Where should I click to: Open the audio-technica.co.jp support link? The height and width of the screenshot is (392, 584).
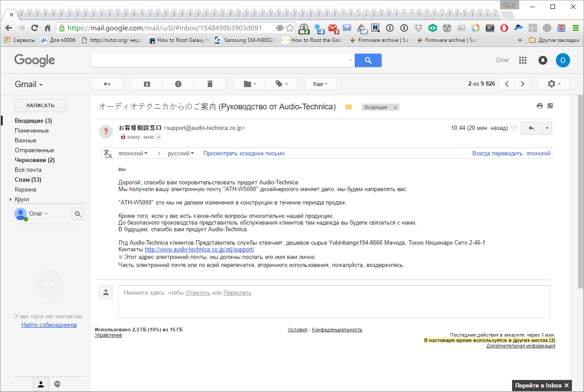pyautogui.click(x=199, y=249)
